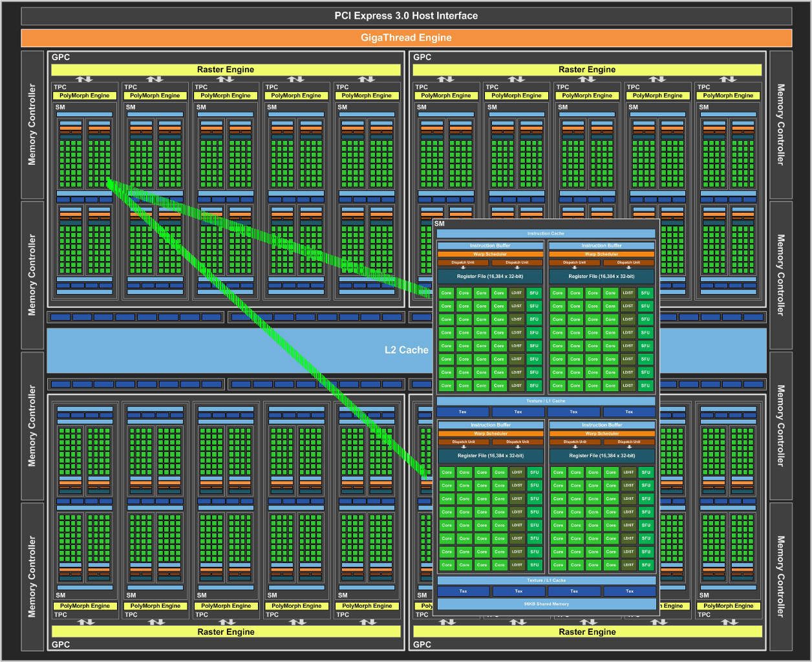Select the Raster Engine in top-right GPC

587,70
